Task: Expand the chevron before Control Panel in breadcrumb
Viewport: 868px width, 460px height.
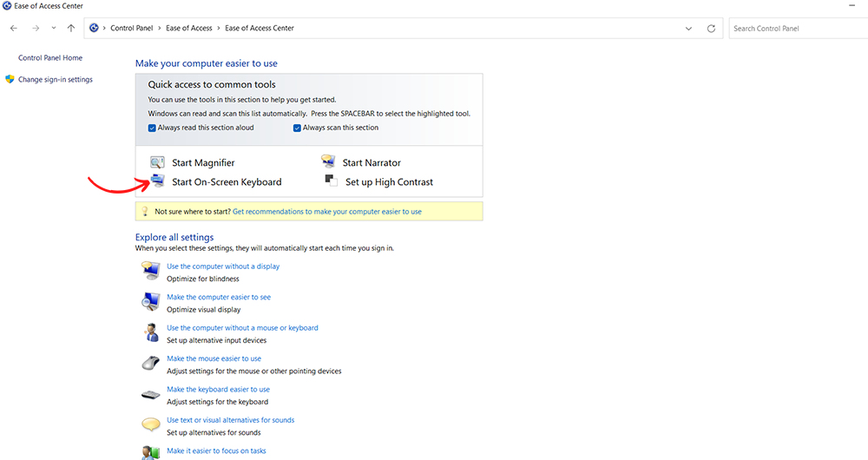Action: coord(104,29)
